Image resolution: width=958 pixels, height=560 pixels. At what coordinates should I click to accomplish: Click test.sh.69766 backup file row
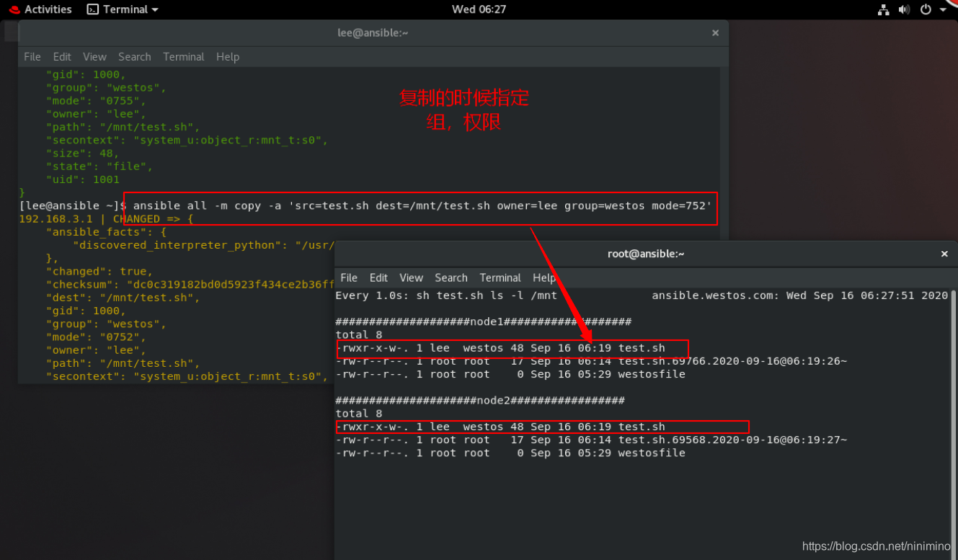coord(591,361)
